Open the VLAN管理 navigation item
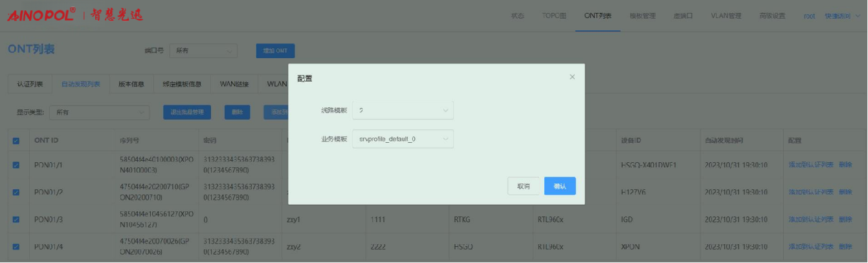Viewport: 868px width, 263px height. [726, 16]
